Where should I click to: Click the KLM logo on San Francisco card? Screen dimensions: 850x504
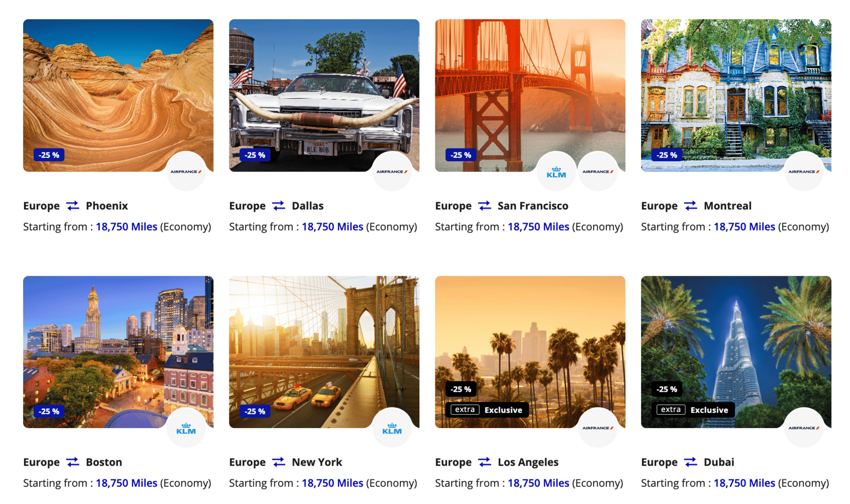557,172
